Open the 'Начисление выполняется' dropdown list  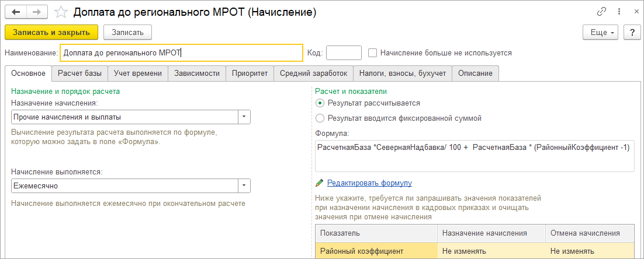coord(244,185)
